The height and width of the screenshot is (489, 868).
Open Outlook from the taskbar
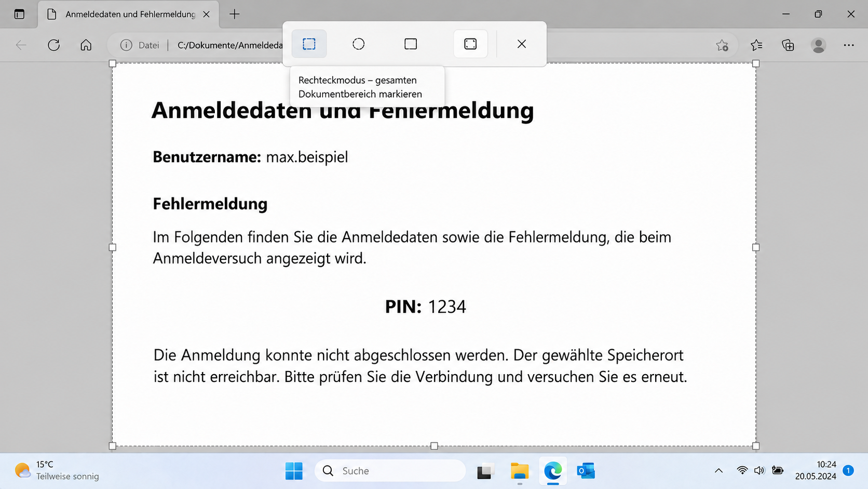(x=586, y=471)
